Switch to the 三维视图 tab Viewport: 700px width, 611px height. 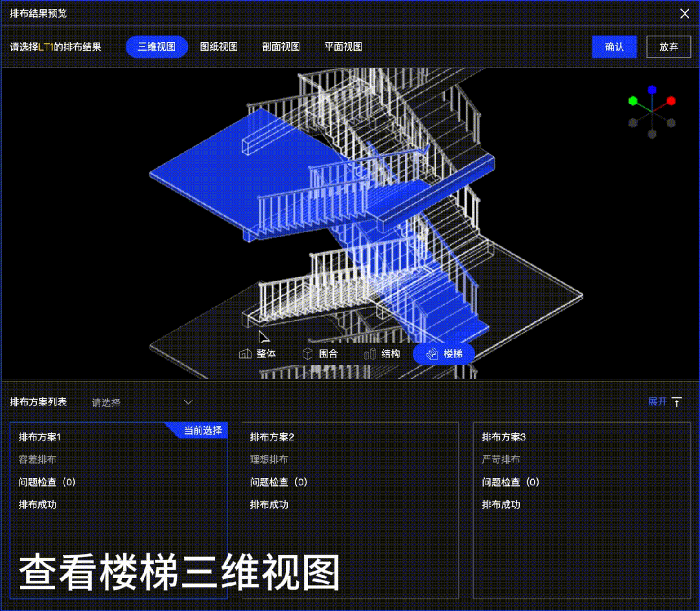pos(157,47)
